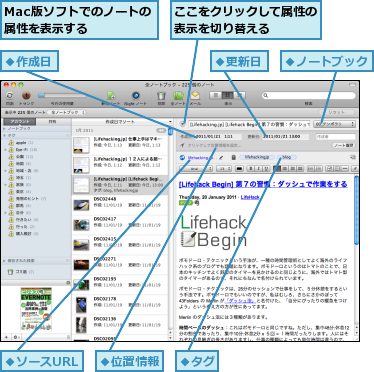This screenshot has height=372, width=374.
Task: Switch to list view in the view selector
Action: [216, 96]
